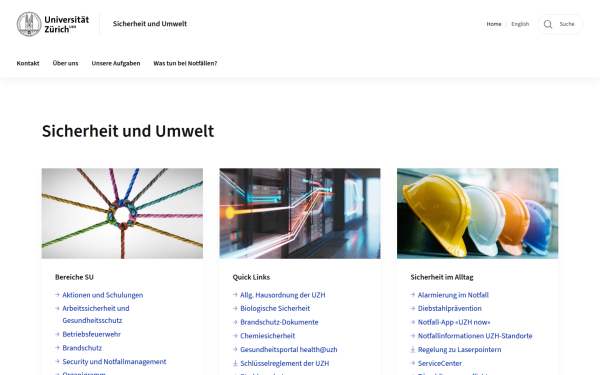Download Schlüsselreglement der UZH

click(284, 363)
